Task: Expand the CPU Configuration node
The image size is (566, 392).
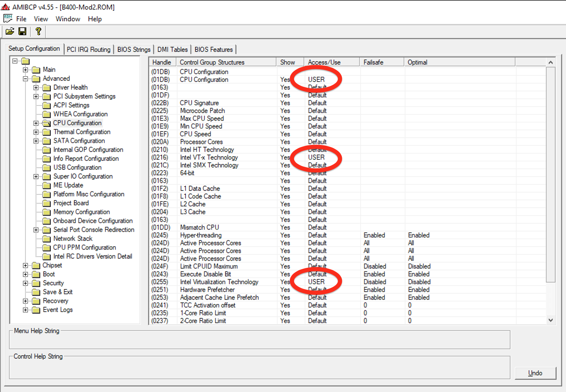Action: click(x=36, y=123)
